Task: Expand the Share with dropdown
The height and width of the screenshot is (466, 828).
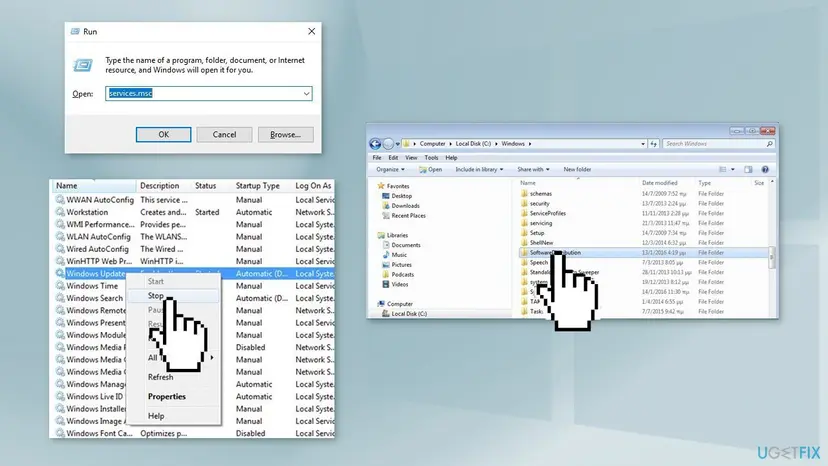Action: pyautogui.click(x=548, y=170)
